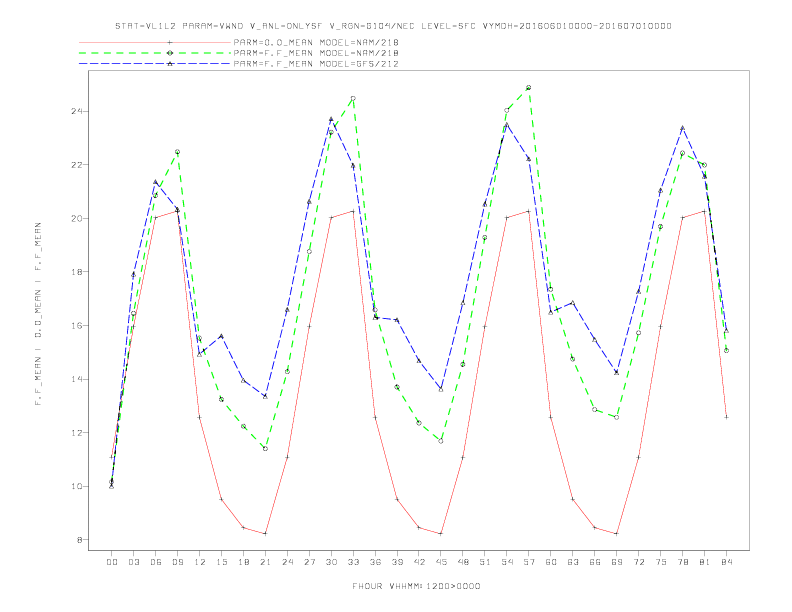
Task: Click y-axis tick value 14
Action: click(76, 379)
